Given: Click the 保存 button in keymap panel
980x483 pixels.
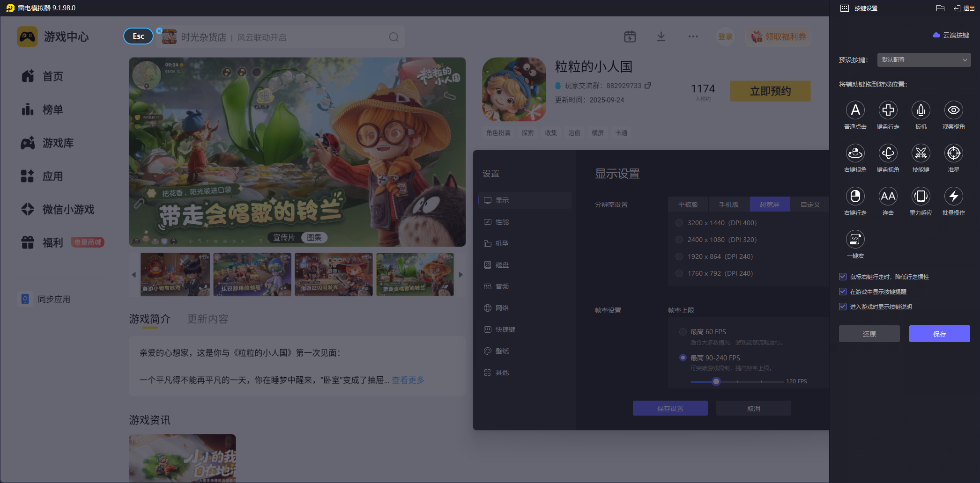Looking at the screenshot, I should tap(939, 334).
